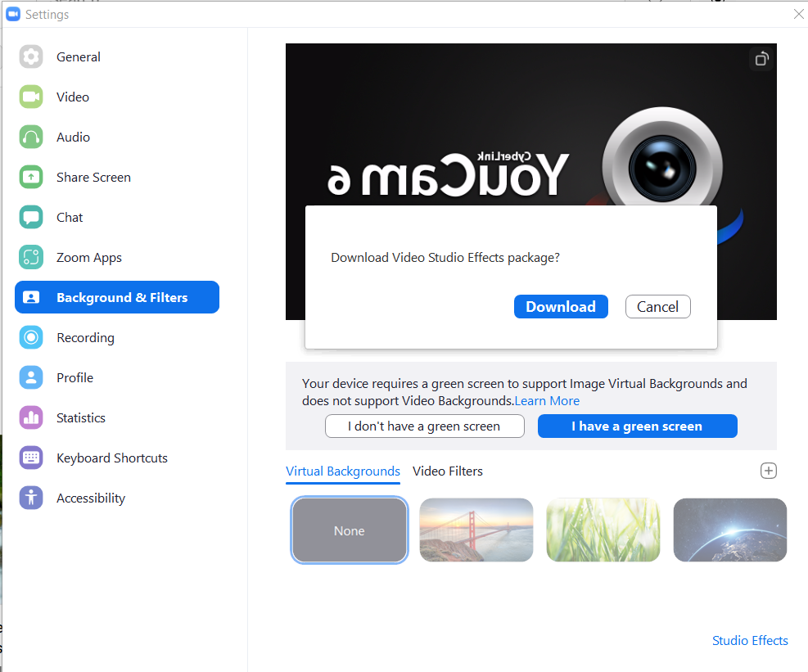The image size is (808, 672).
Task: Click the mirror flip icon on video preview
Action: pos(760,59)
